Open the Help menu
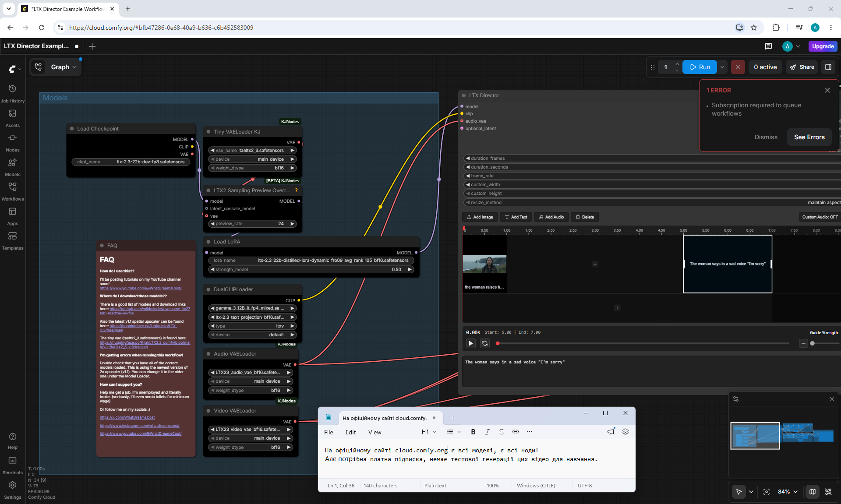This screenshot has width=841, height=504. (12, 441)
